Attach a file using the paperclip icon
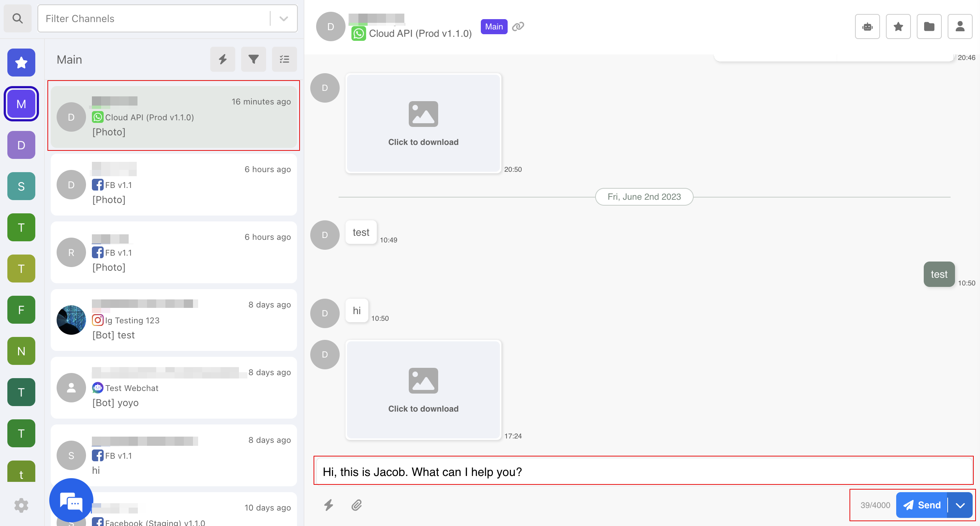This screenshot has height=526, width=980. pos(356,505)
